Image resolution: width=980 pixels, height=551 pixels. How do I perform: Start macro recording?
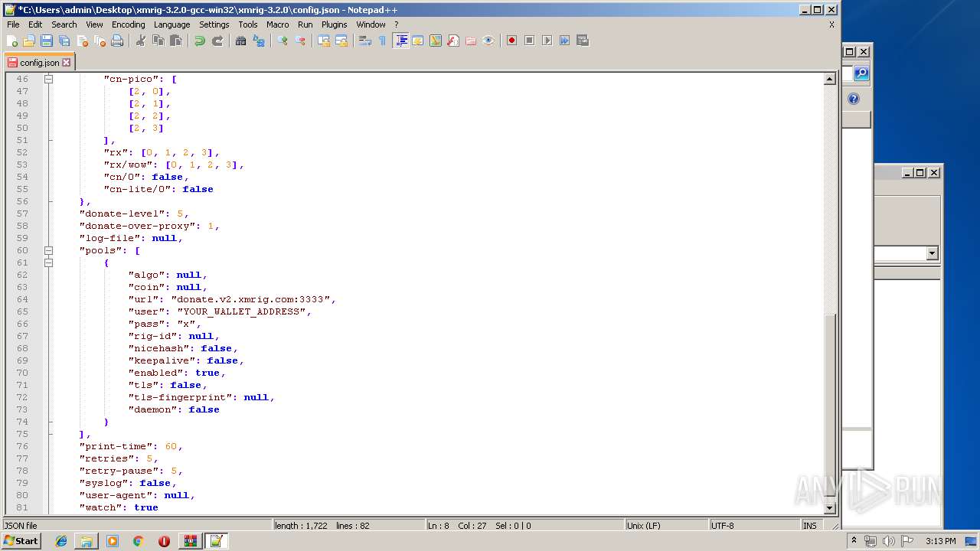[x=511, y=41]
